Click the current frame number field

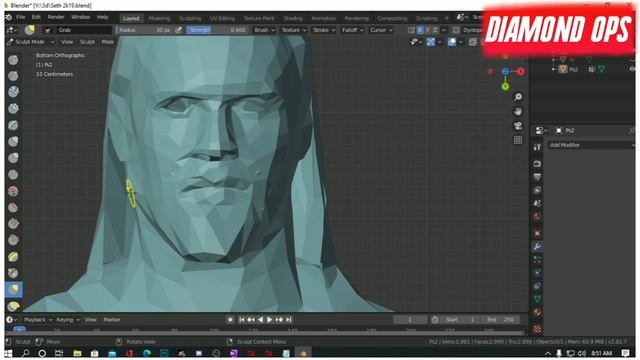pyautogui.click(x=410, y=320)
